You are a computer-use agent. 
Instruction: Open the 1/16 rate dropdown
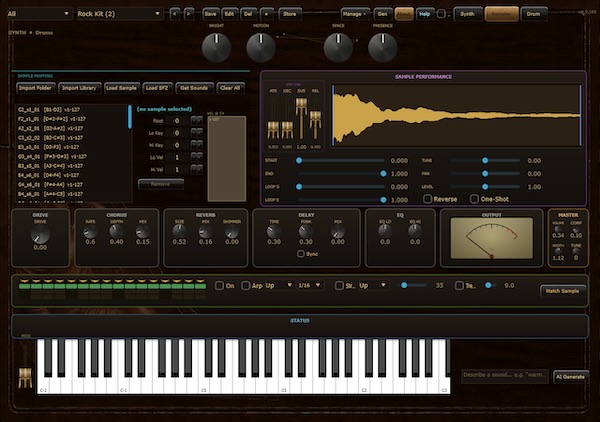310,285
